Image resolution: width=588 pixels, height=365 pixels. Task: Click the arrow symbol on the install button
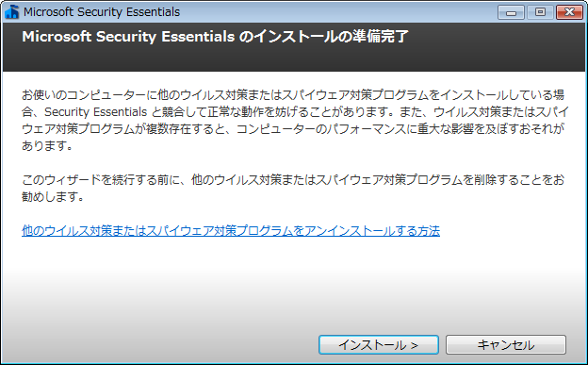414,345
